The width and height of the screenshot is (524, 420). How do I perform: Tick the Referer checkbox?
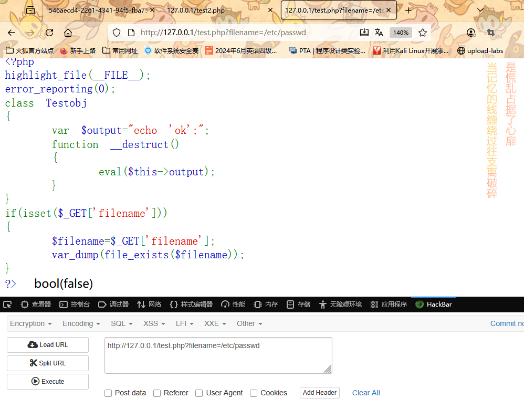(x=157, y=393)
